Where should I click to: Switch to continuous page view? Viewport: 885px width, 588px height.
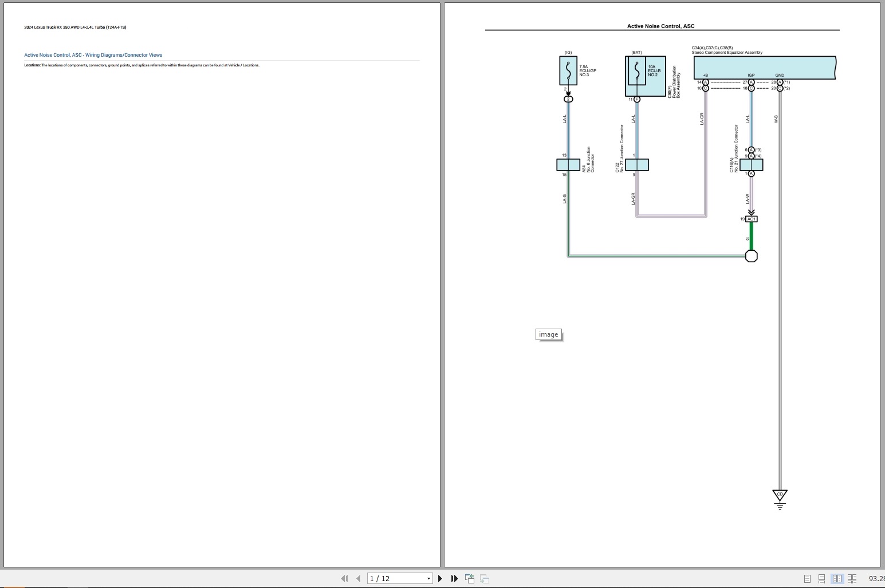point(822,579)
